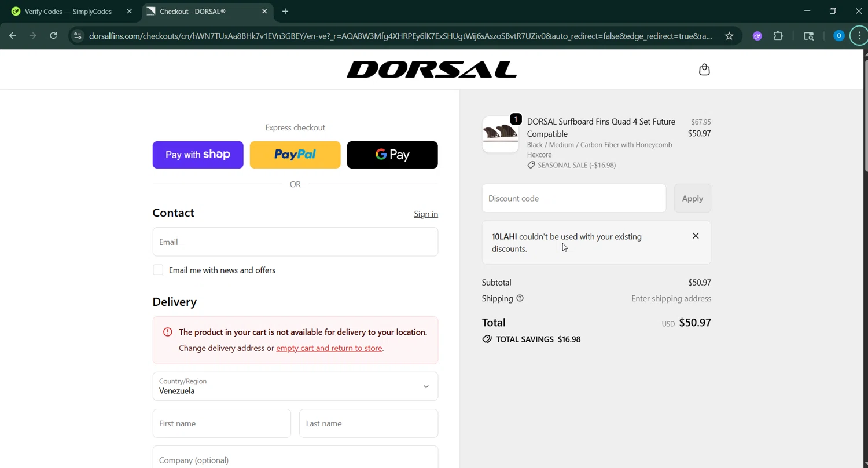The height and width of the screenshot is (468, 868).
Task: Close the Checkout DORSAL tab
Action: [264, 11]
